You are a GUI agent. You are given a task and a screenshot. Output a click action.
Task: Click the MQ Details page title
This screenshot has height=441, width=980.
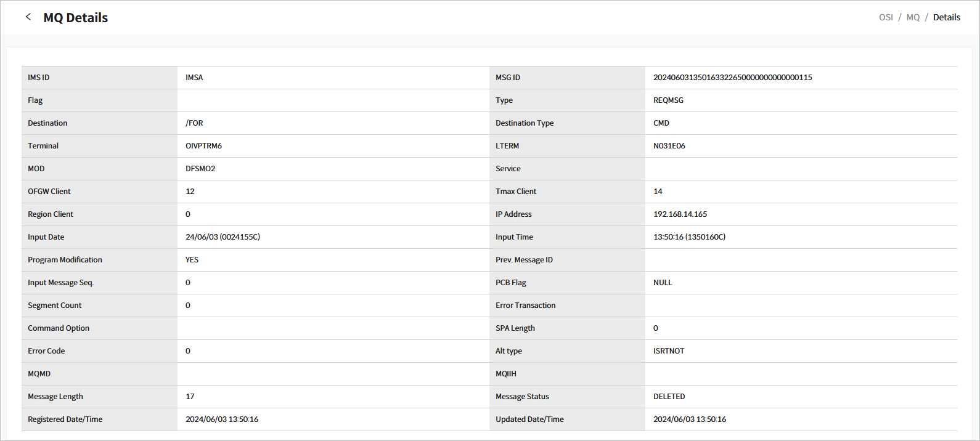coord(75,18)
